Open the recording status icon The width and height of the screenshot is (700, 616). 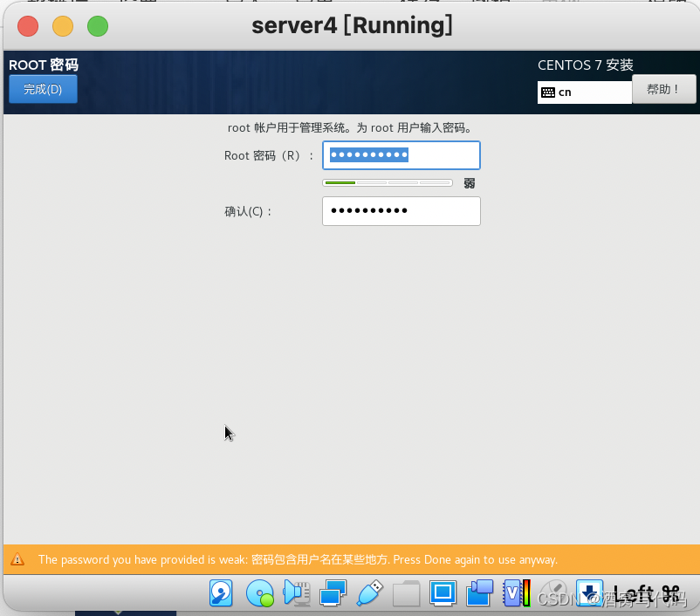coord(479,593)
